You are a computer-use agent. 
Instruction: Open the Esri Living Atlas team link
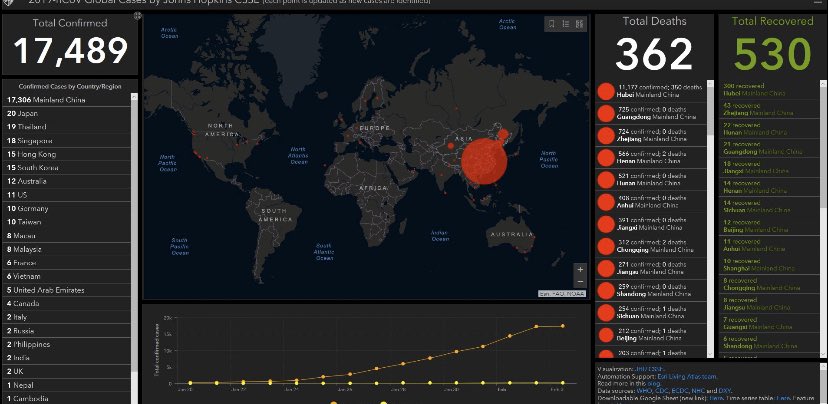687,377
